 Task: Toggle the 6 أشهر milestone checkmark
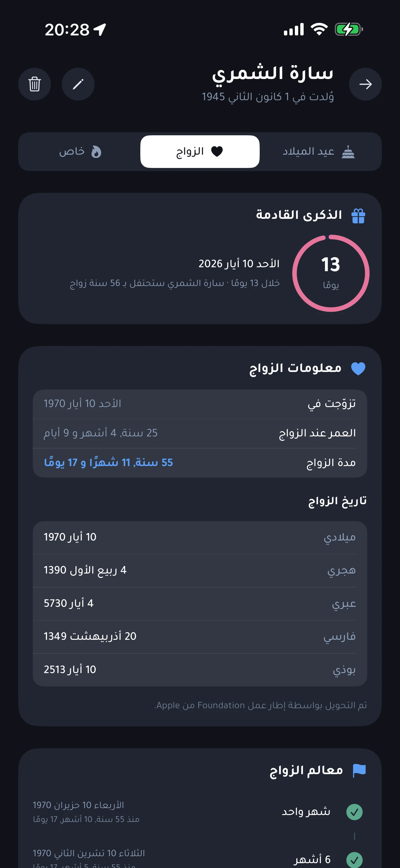[x=355, y=860]
